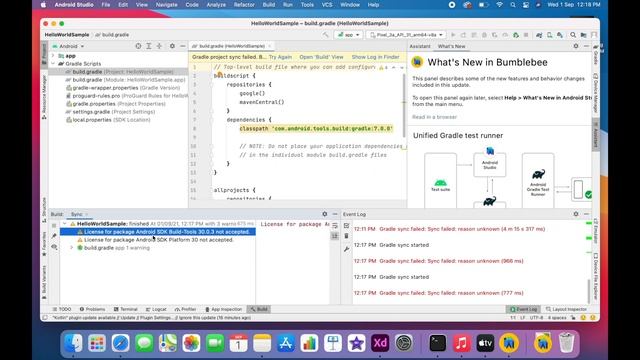Run the app with the play icon
Image resolution: width=640 pixels, height=360 pixels.
point(453,35)
